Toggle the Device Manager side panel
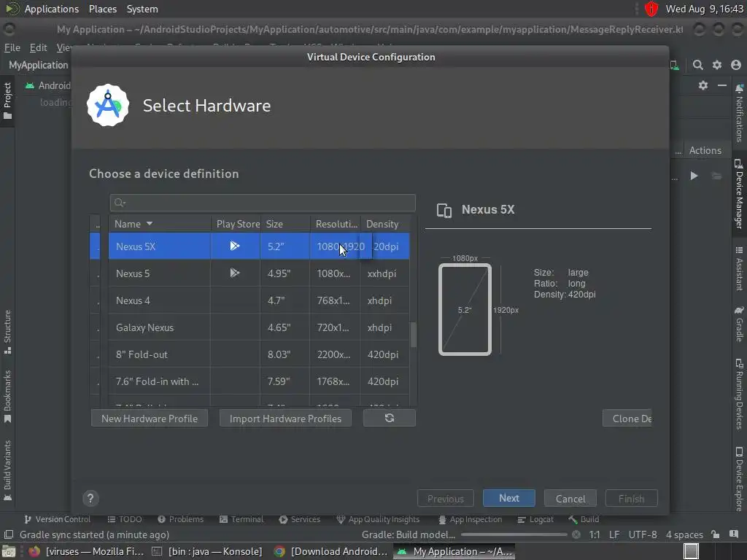Image resolution: width=747 pixels, height=560 pixels. [x=739, y=194]
